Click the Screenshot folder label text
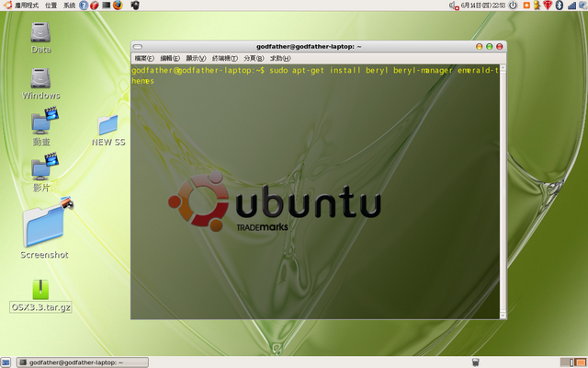 coord(44,255)
